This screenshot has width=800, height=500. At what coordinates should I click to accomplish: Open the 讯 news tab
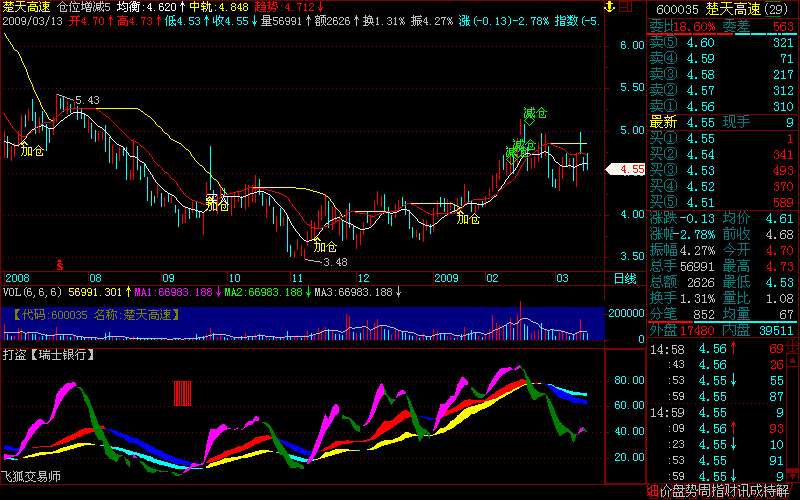coord(742,491)
